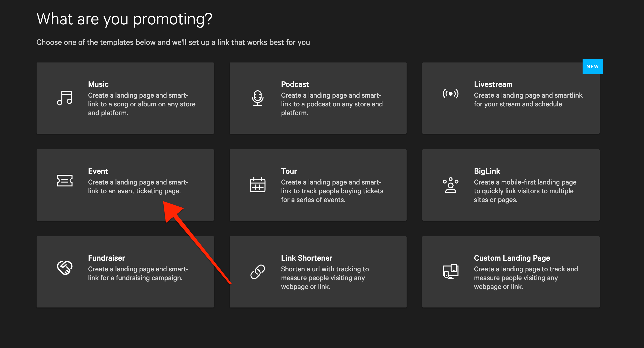The height and width of the screenshot is (348, 644).
Task: Click the podcast microphone icon
Action: point(257,98)
